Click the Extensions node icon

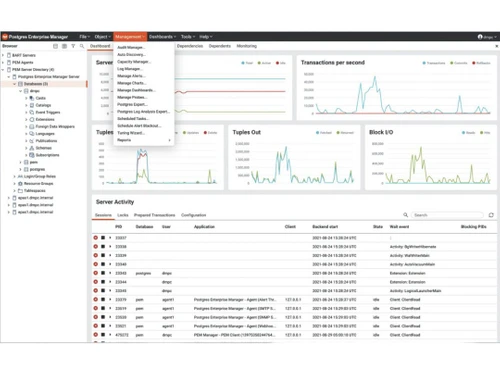[x=32, y=119]
